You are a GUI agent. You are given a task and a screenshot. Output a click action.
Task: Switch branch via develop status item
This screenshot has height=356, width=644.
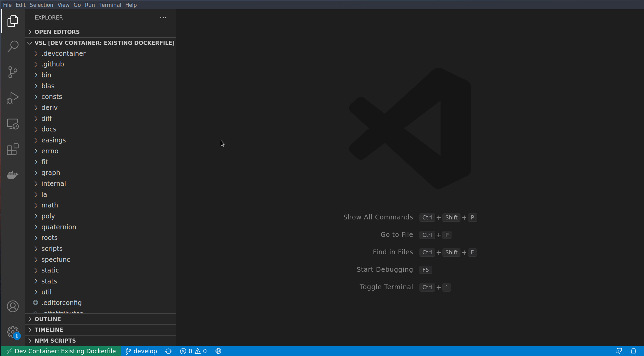141,351
